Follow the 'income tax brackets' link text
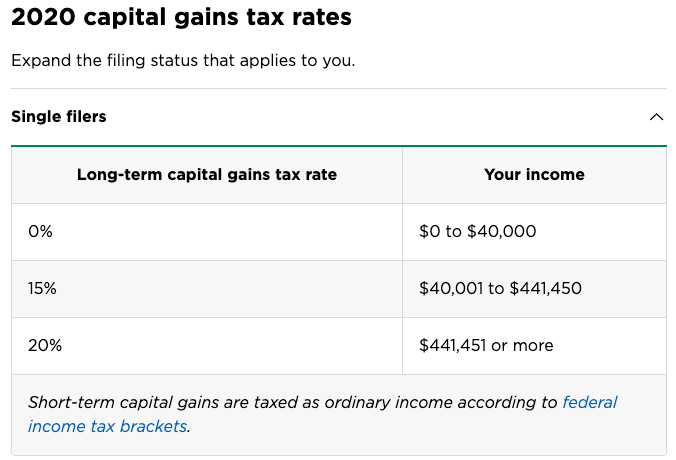This screenshot has width=676, height=460. coord(107,426)
